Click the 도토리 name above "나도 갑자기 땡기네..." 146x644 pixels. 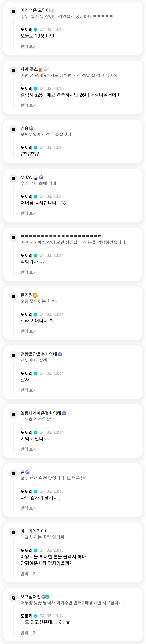(x=26, y=492)
